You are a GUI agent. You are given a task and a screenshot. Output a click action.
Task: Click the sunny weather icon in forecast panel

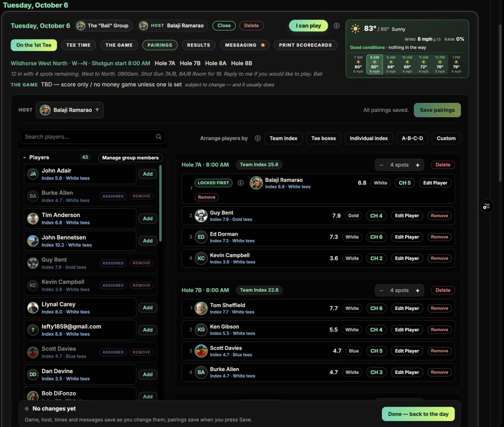pos(355,29)
